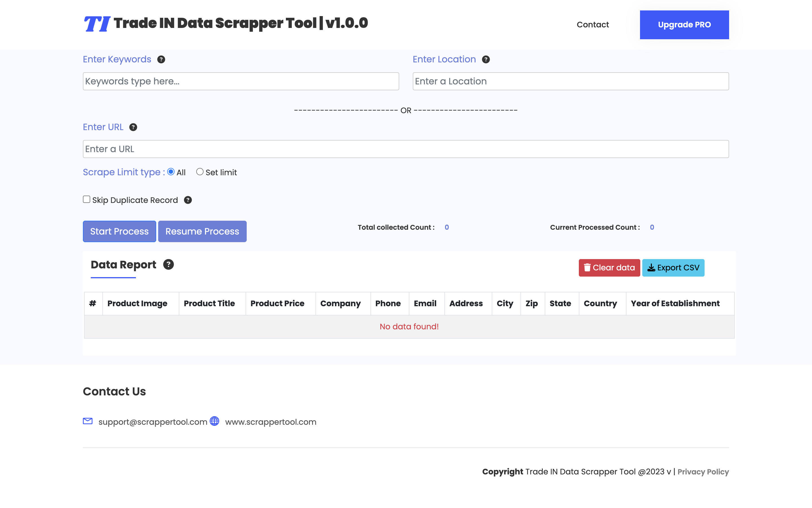Click the support email envelope icon
The width and height of the screenshot is (812, 508).
coord(88,421)
